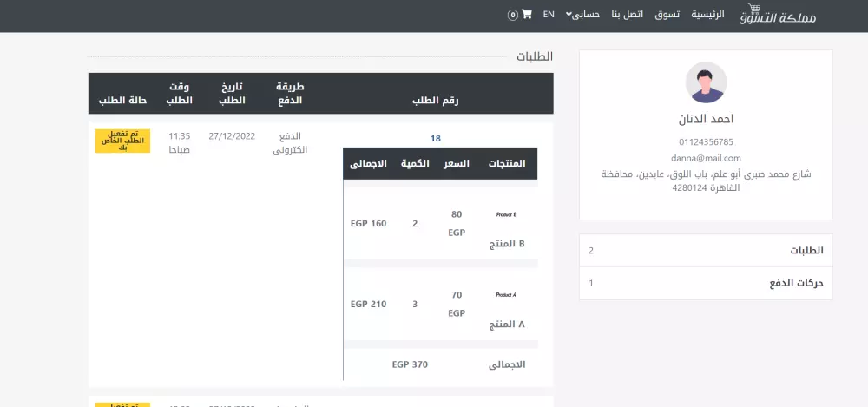Open order number 18 link
Image resolution: width=868 pixels, height=407 pixels.
tap(436, 139)
